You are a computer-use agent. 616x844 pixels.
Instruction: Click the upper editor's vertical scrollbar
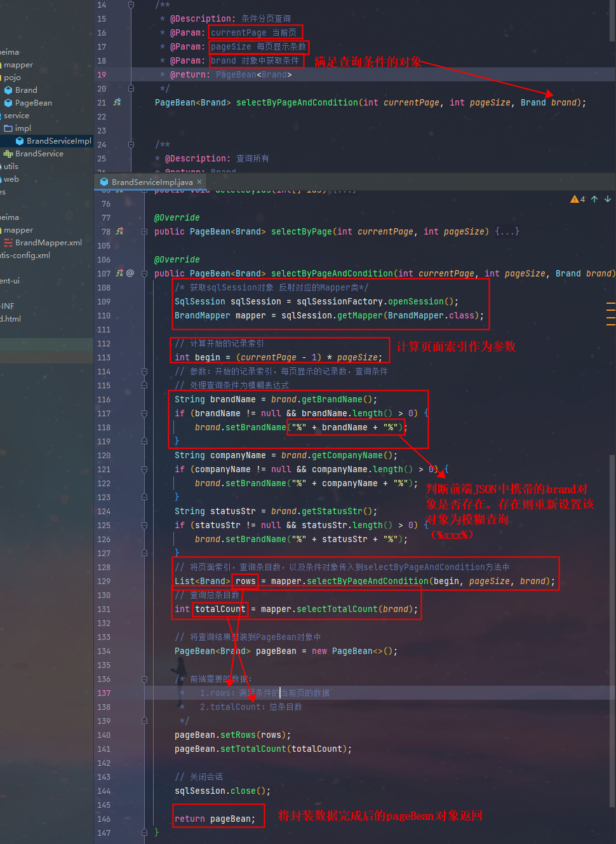612,19
